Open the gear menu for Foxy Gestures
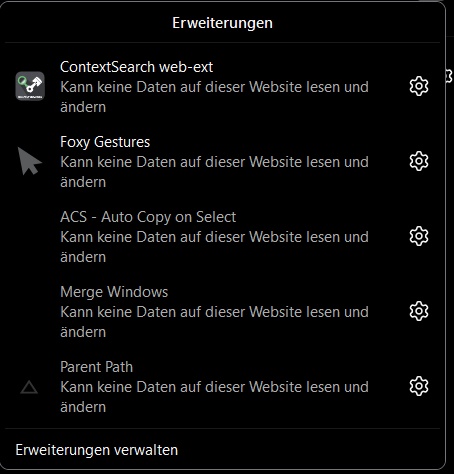The width and height of the screenshot is (454, 474). pyautogui.click(x=419, y=161)
